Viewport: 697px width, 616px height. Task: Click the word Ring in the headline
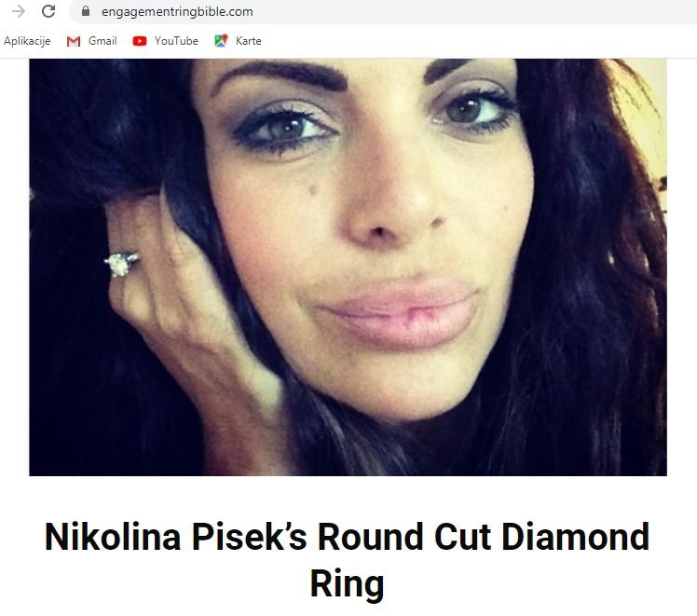348,583
